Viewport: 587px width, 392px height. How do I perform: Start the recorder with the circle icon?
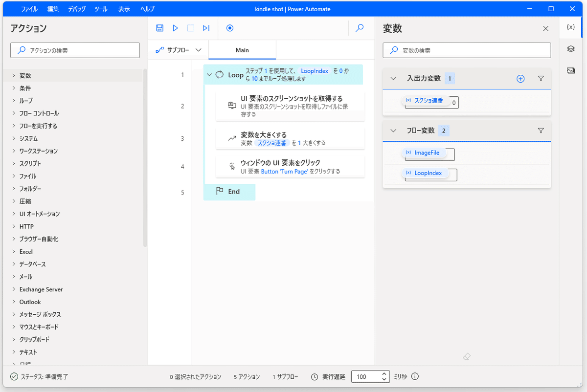[230, 28]
